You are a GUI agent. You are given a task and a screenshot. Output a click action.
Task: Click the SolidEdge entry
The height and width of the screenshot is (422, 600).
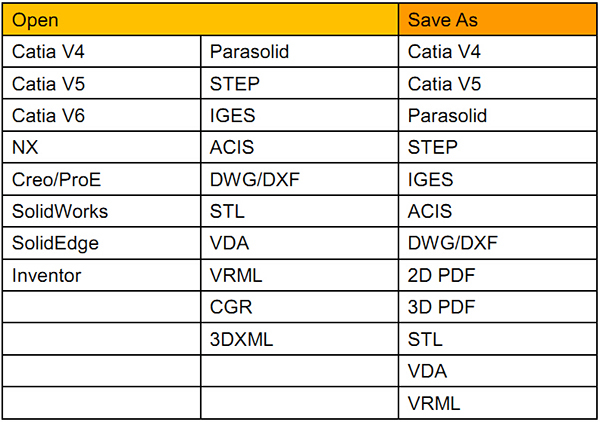tap(101, 243)
